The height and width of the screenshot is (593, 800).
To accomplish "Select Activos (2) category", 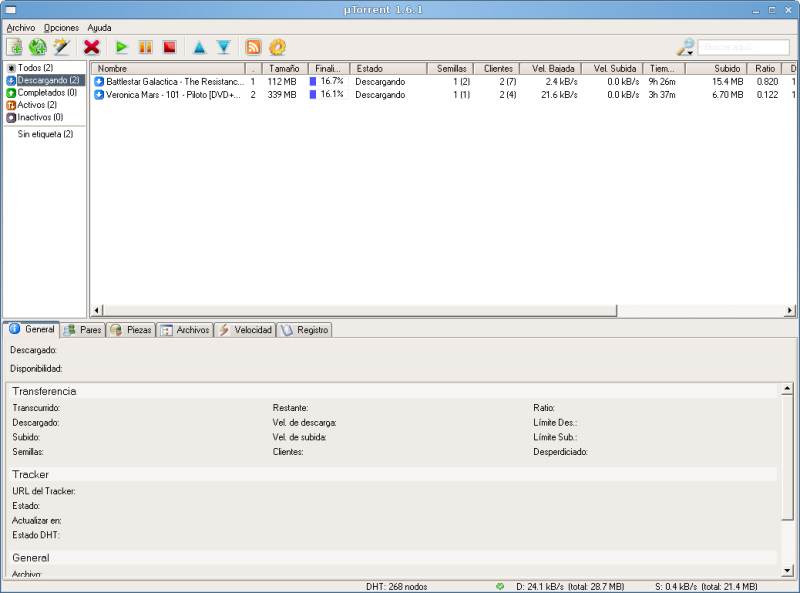I will pyautogui.click(x=32, y=105).
